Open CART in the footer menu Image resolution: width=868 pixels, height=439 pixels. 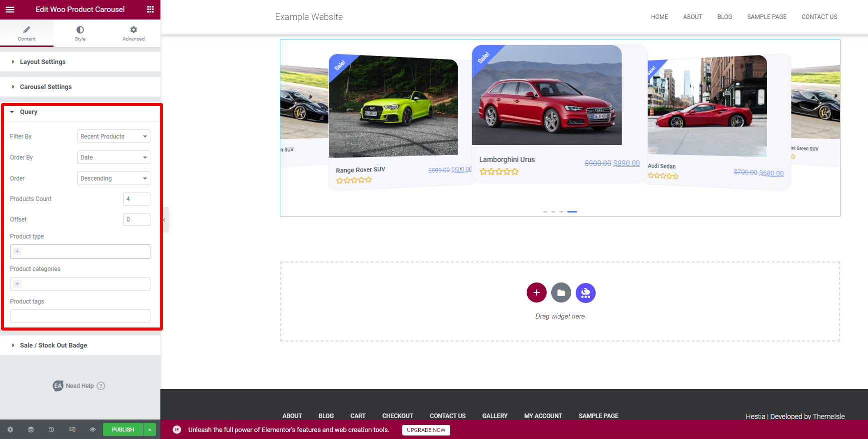pos(358,416)
